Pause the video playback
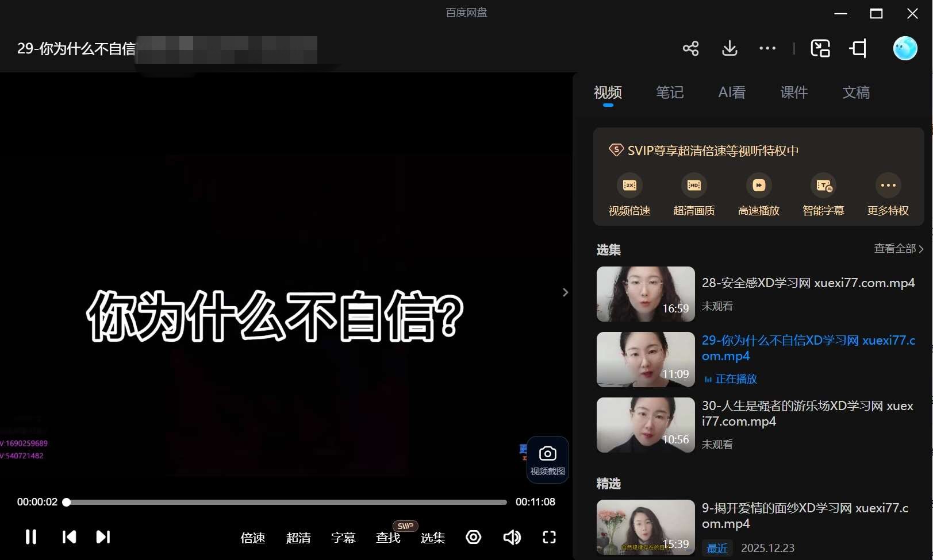 point(31,537)
